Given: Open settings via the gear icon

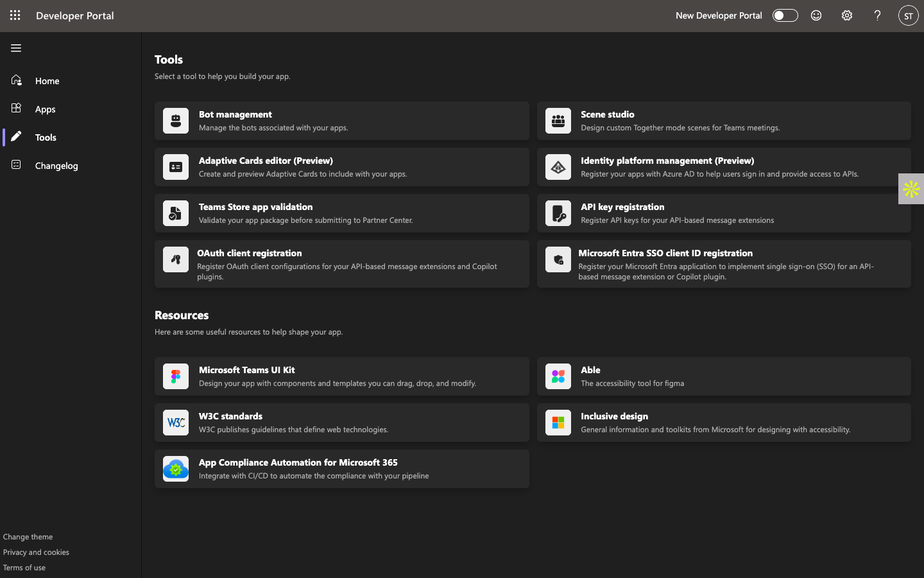Looking at the screenshot, I should click(x=847, y=15).
